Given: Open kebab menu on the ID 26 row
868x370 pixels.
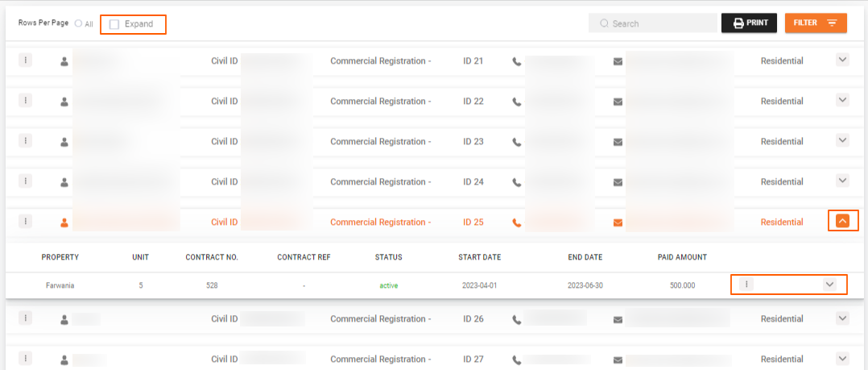Looking at the screenshot, I should (26, 318).
